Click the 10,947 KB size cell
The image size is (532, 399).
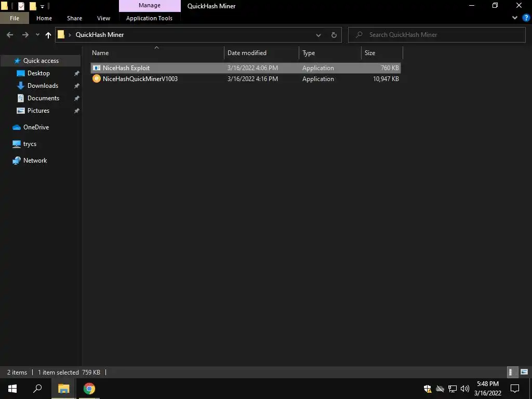386,79
